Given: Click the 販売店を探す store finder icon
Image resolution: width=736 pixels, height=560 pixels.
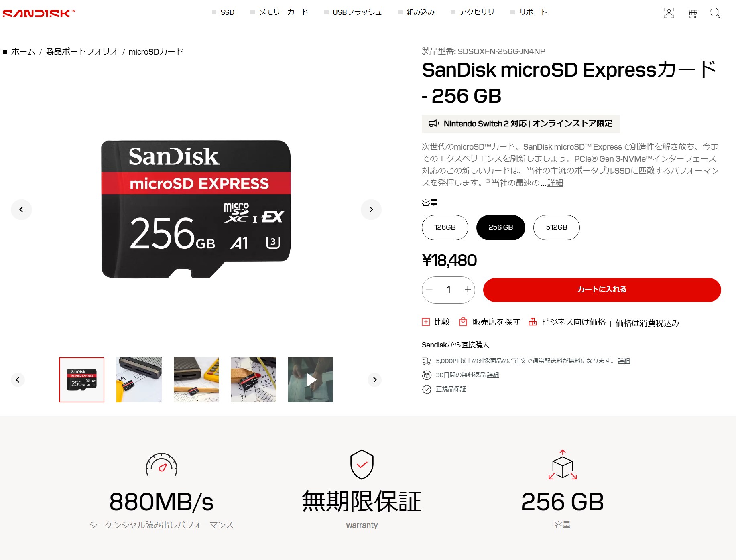Looking at the screenshot, I should pyautogui.click(x=463, y=322).
